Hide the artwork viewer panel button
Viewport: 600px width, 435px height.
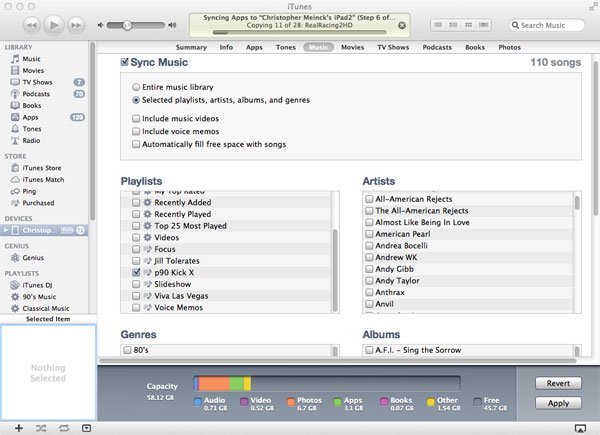(x=86, y=428)
